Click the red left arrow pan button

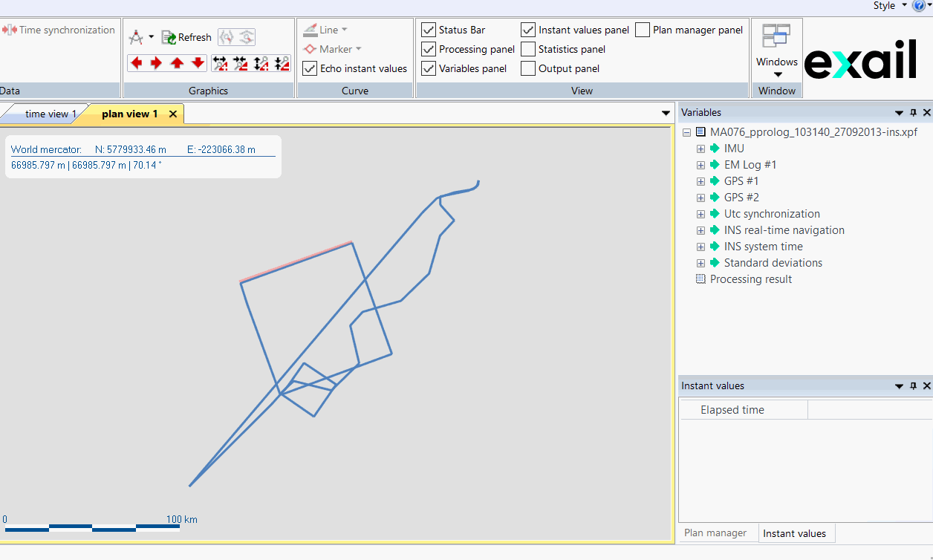(137, 63)
